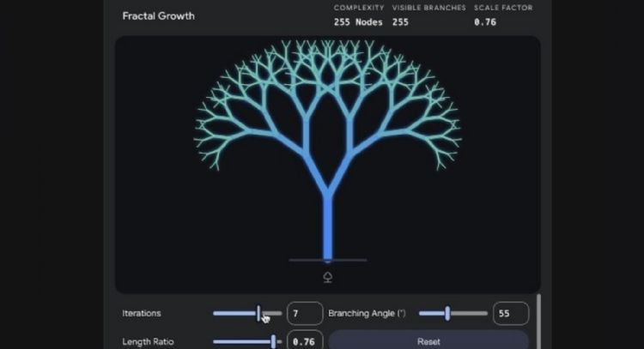Select the Length Ratio field showing 0.76
The width and height of the screenshot is (644, 349).
[304, 341]
